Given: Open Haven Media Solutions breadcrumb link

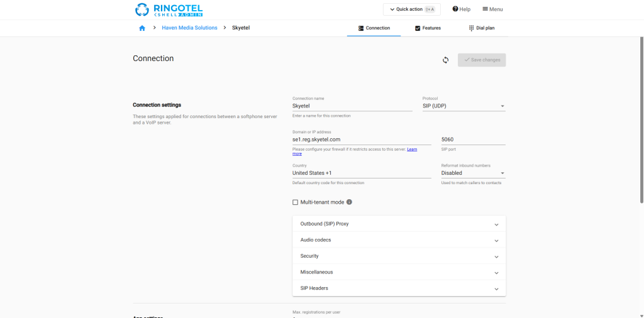Looking at the screenshot, I should coord(189,28).
